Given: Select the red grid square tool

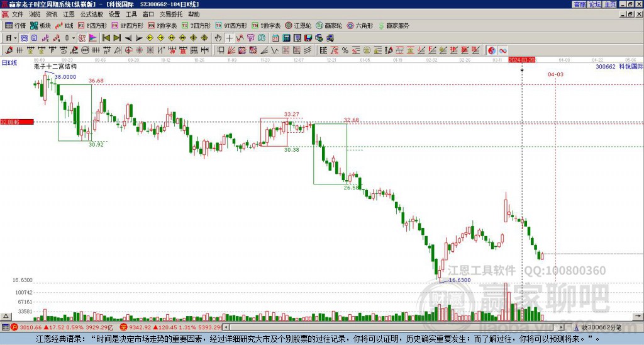Looking at the screenshot, I should pos(285,50).
